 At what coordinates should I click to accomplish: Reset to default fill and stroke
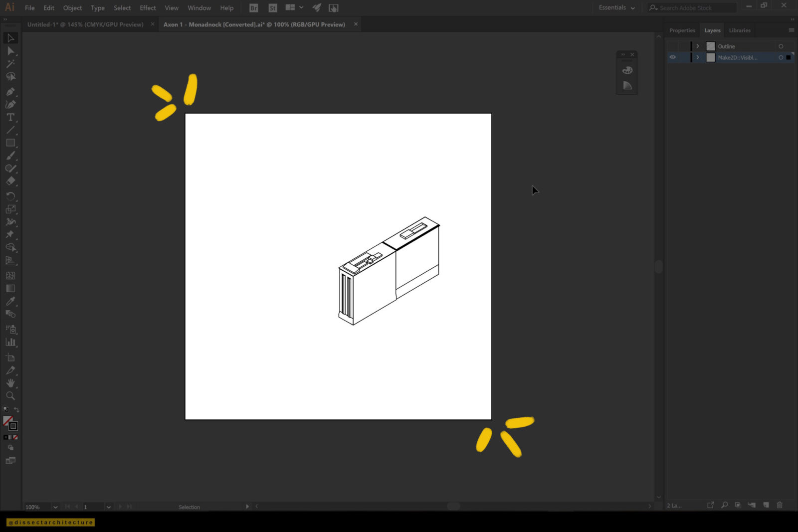point(5,409)
